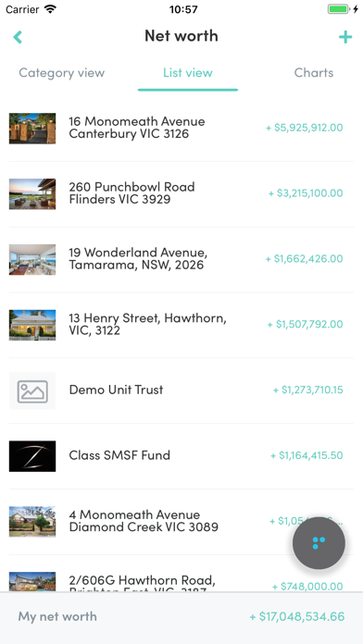Open Demo Unit Trust entry

[181, 390]
